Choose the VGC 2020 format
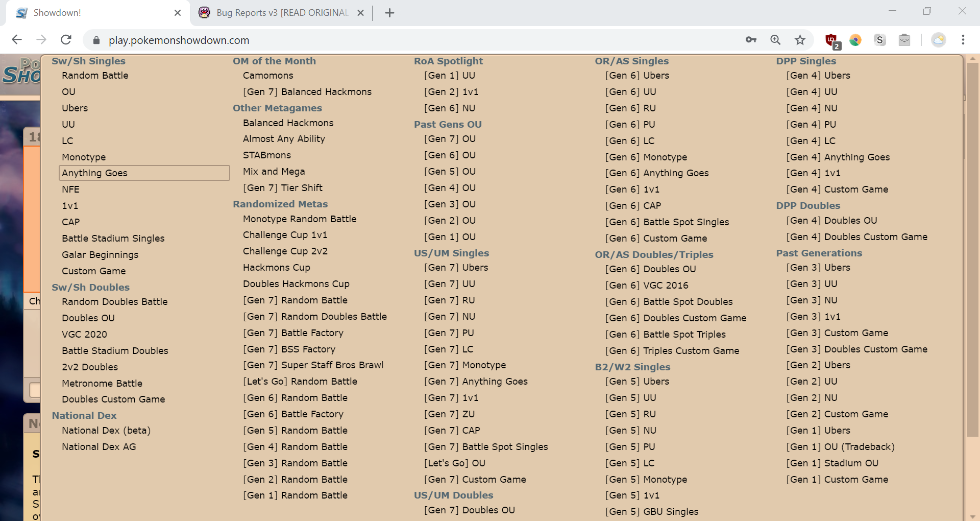The width and height of the screenshot is (980, 521). (84, 335)
